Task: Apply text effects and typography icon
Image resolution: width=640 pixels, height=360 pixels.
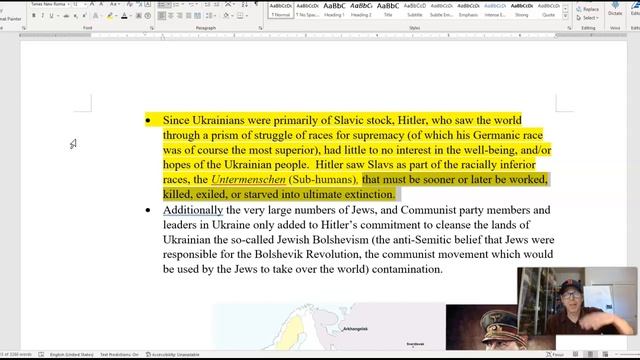Action: pos(95,16)
